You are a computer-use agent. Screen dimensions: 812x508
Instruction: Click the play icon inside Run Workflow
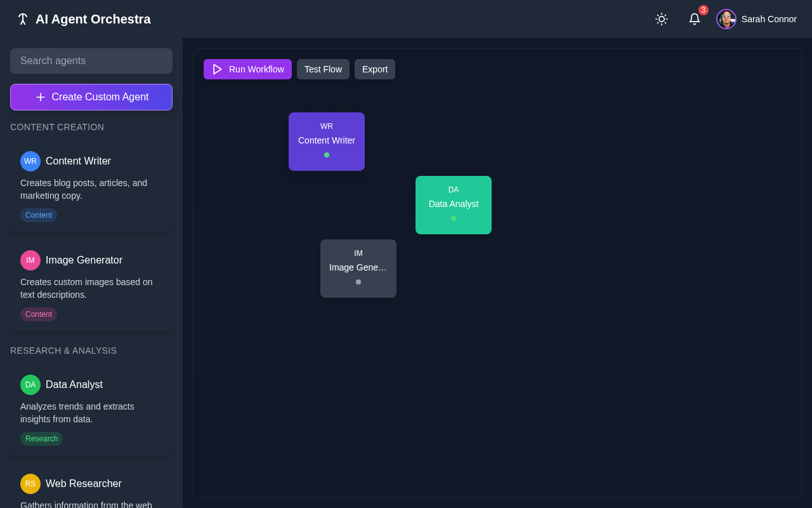tap(218, 69)
